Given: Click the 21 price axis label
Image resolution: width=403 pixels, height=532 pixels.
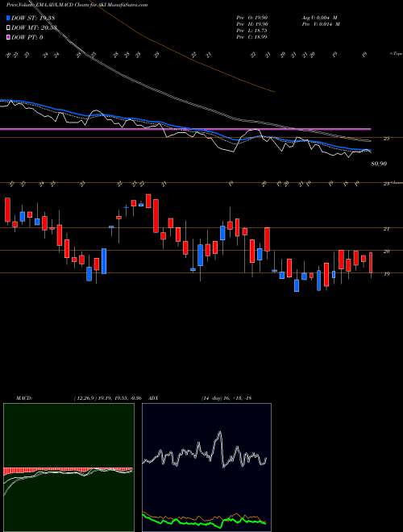Looking at the screenshot, I should click(386, 229).
